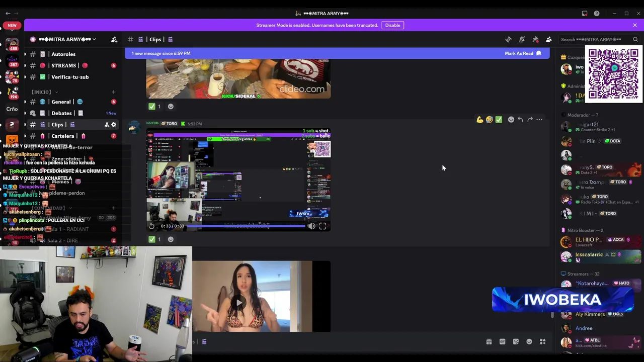Open the emoji picker in message bar

[529, 342]
